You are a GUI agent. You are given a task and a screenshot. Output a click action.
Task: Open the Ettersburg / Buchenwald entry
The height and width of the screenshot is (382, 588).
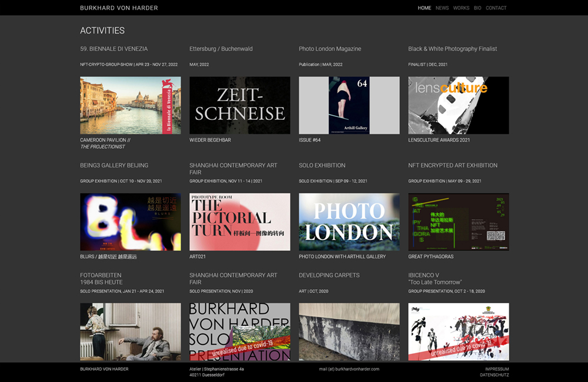click(x=221, y=49)
